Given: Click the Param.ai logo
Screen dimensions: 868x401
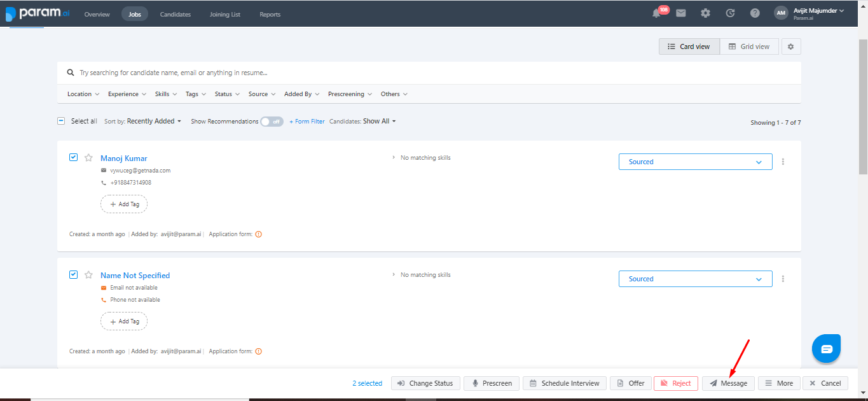Looking at the screenshot, I should tap(38, 13).
